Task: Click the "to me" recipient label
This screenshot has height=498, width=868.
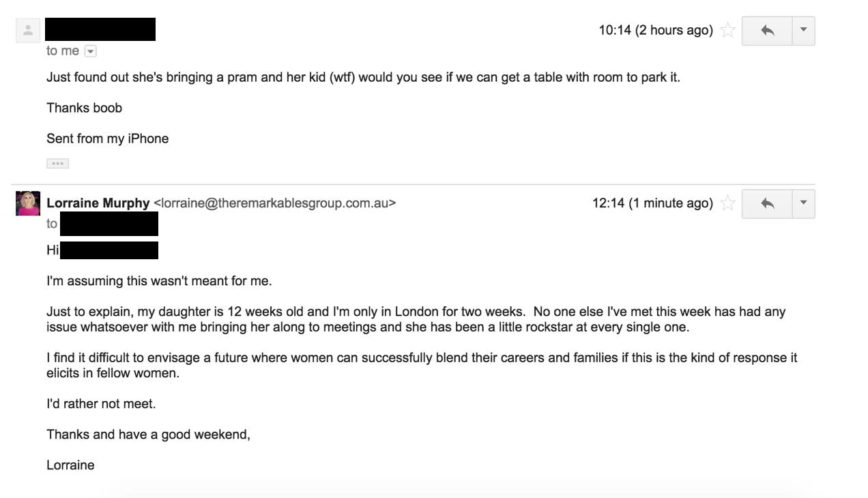Action: [63, 51]
